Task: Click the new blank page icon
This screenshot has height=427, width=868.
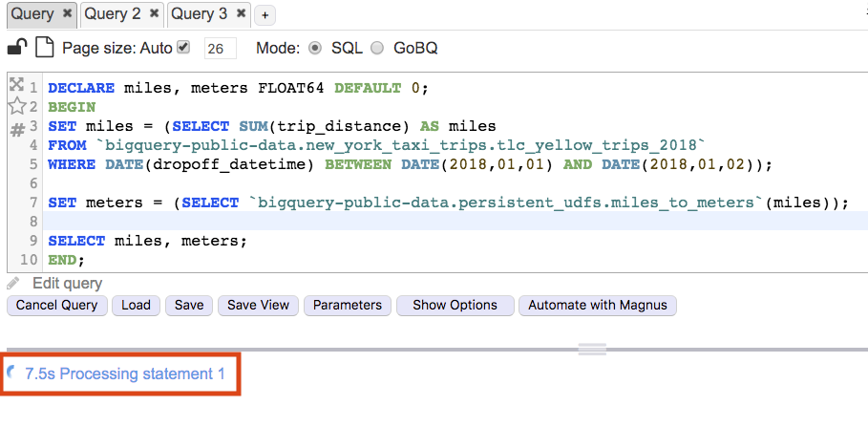Action: [44, 48]
